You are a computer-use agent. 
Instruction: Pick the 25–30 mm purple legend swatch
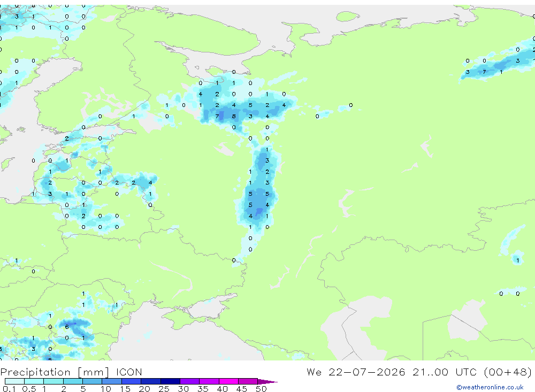pyautogui.click(x=170, y=381)
